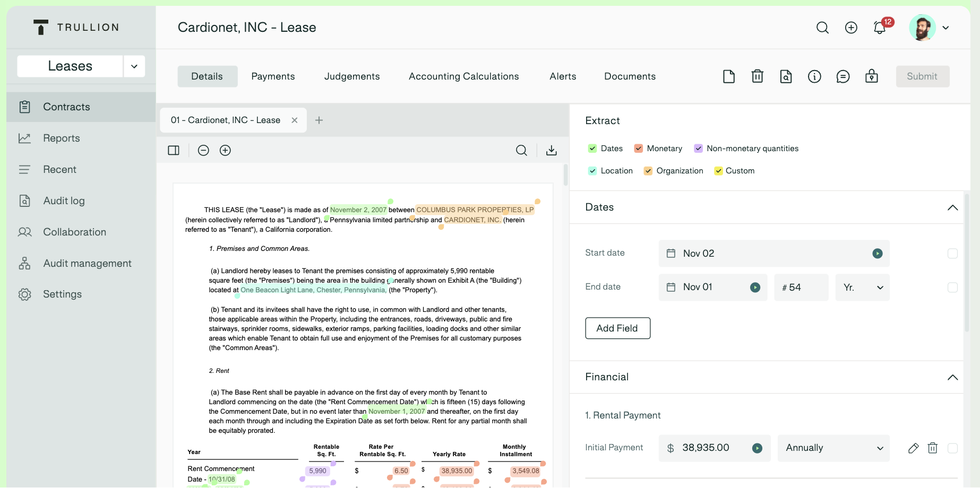Open the comments chat bubble icon
Screen dimensions: 980x488
(x=843, y=76)
